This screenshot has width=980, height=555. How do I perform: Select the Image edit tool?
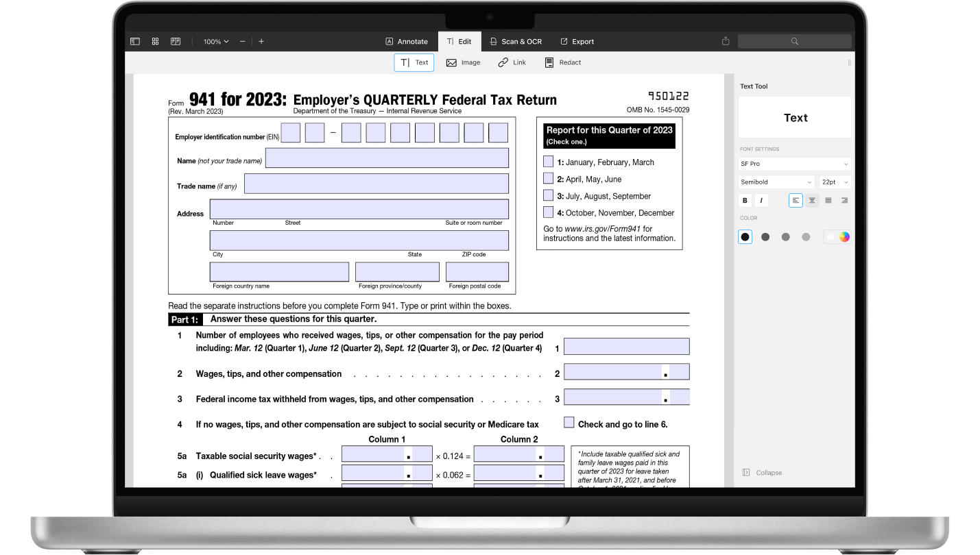[463, 62]
